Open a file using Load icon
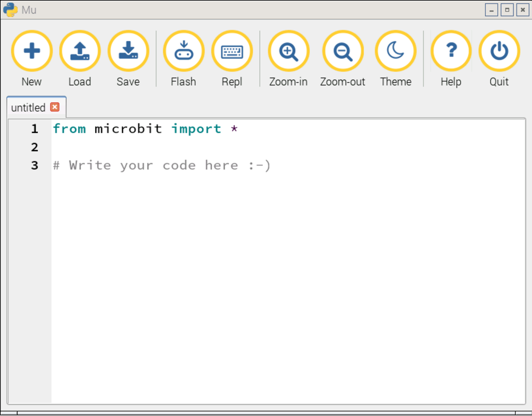 tap(80, 51)
